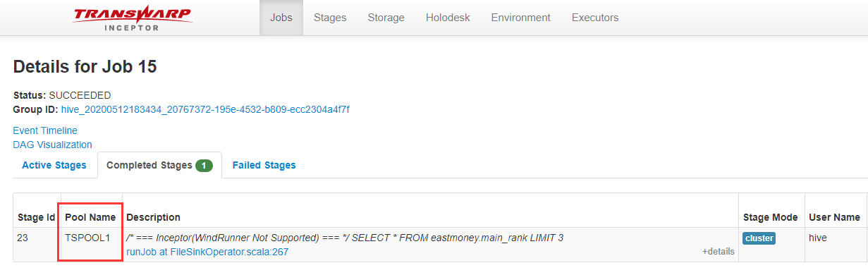The image size is (868, 275).
Task: Open the Storage tab
Action: [386, 18]
